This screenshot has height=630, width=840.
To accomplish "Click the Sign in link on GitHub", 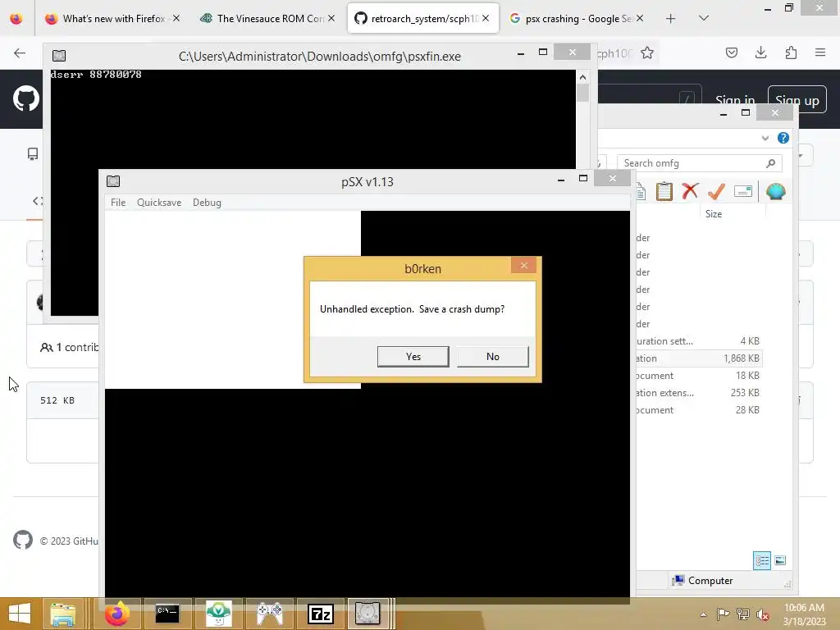I will (735, 100).
